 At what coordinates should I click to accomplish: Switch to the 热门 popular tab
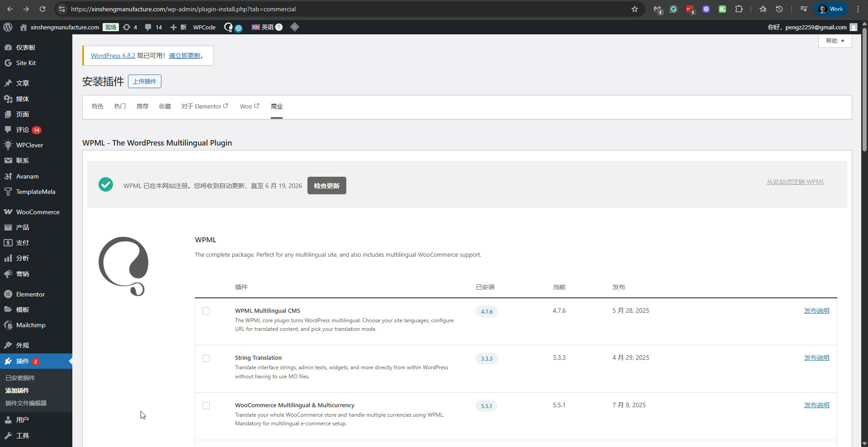click(x=120, y=106)
